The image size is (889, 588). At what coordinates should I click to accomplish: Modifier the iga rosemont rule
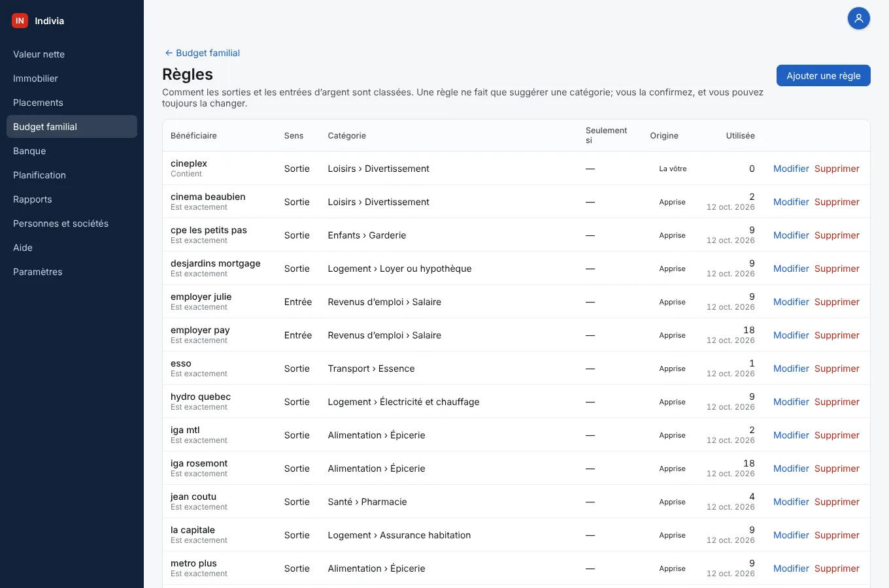coord(791,468)
